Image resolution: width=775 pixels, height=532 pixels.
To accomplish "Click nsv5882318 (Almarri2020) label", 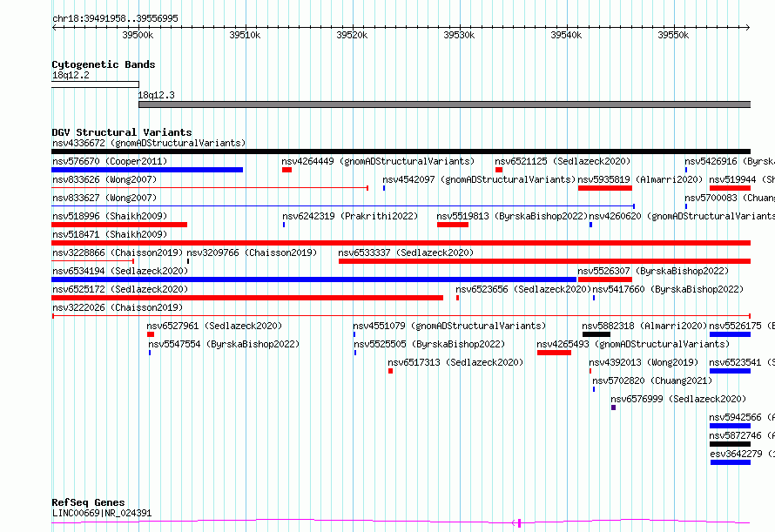I will pos(644,326).
